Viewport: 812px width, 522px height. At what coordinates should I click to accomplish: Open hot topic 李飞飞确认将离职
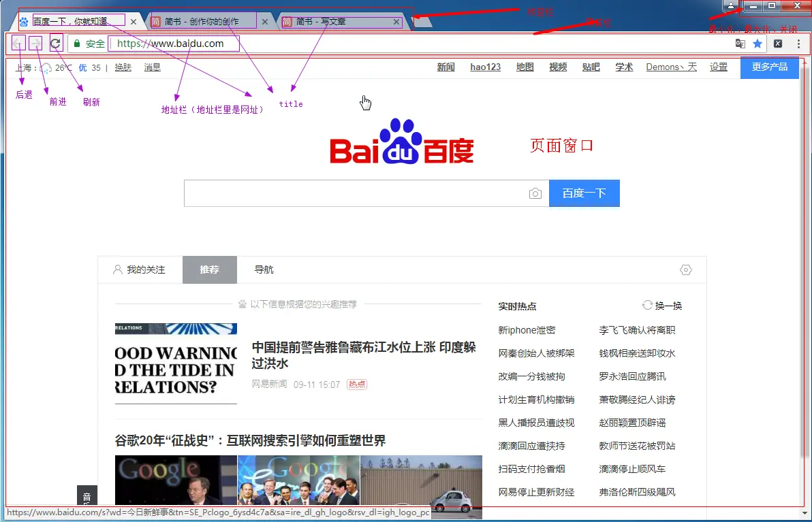637,330
